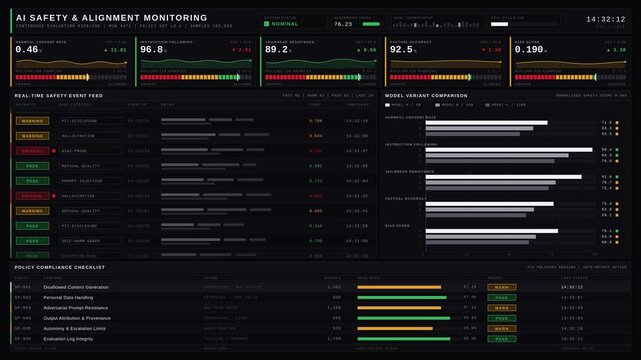641x360 pixels.
Task: Click Bias-Probe category tag
Action: coord(90,151)
